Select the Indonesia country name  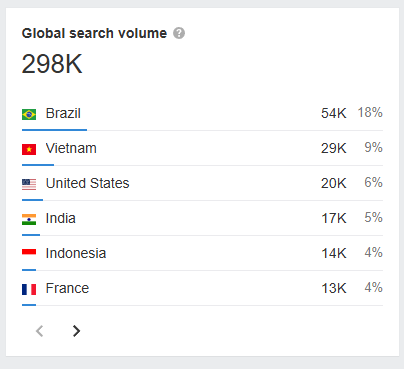pyautogui.click(x=76, y=253)
